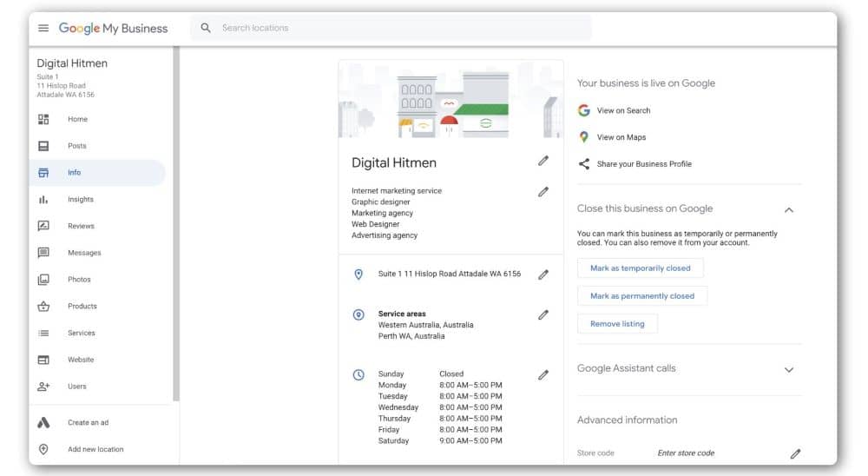Edit the store code pencil icon

coord(795,453)
